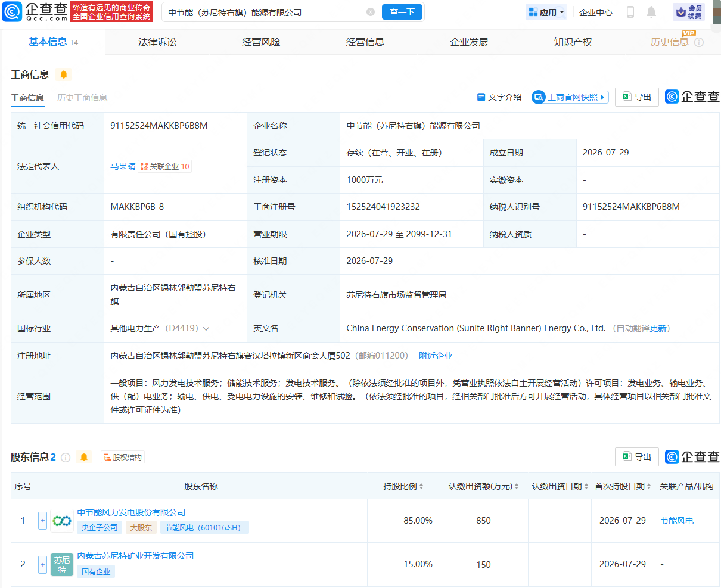The height and width of the screenshot is (588, 721).
Task: Click the 大股东 tag
Action: (141, 528)
